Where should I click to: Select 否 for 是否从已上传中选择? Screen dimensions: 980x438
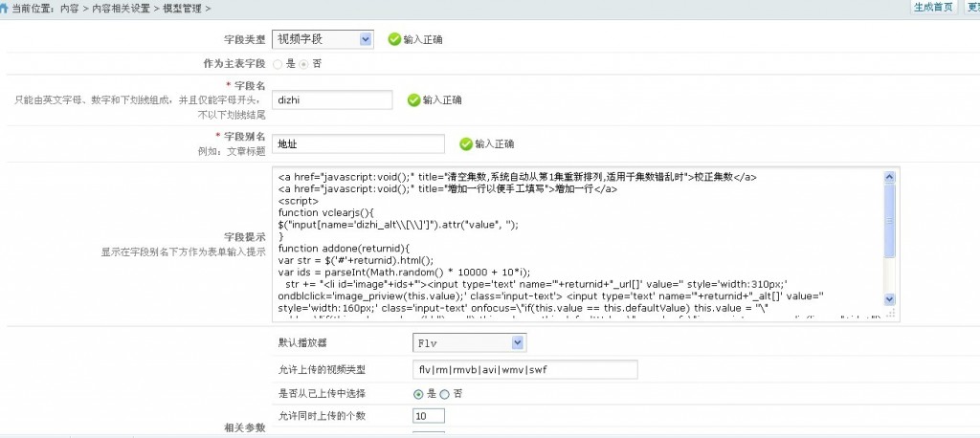[445, 394]
